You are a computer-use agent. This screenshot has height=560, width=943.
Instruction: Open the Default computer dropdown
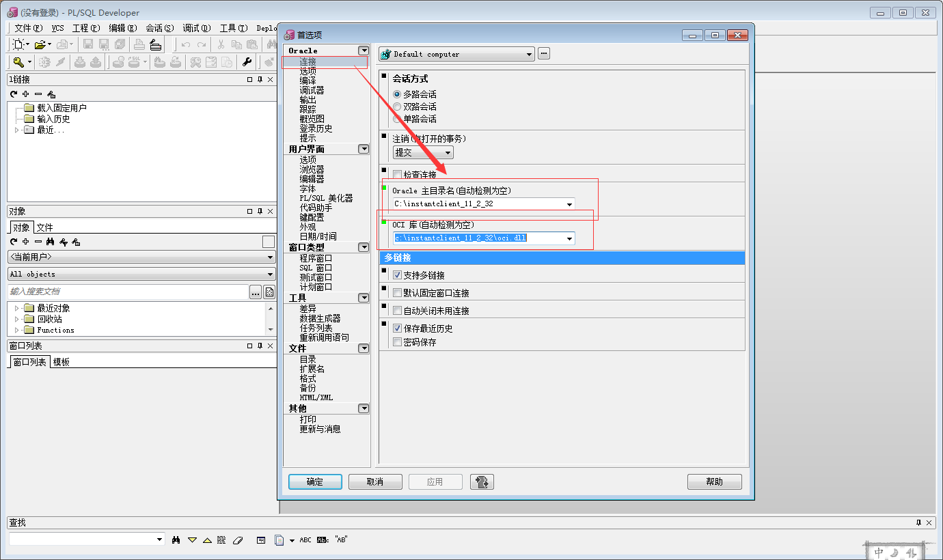coord(456,54)
